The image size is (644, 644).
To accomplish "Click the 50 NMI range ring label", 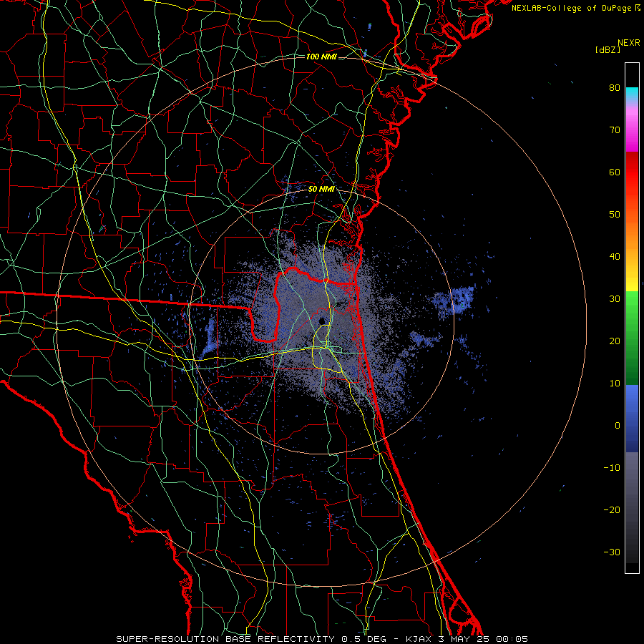I will (x=321, y=190).
